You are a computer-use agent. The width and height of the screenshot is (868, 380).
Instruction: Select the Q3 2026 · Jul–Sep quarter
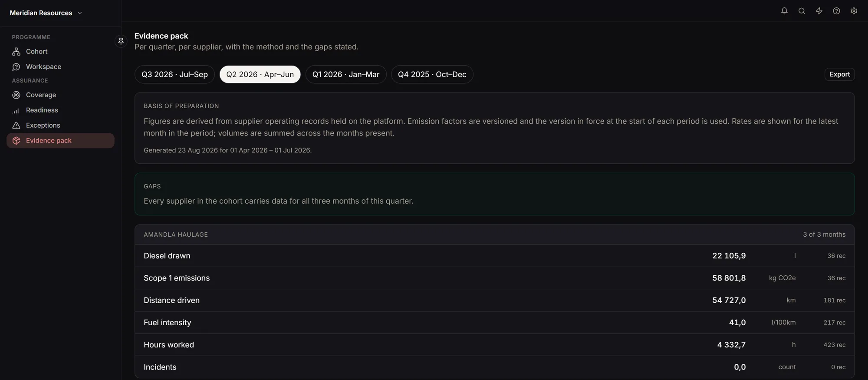tap(174, 74)
